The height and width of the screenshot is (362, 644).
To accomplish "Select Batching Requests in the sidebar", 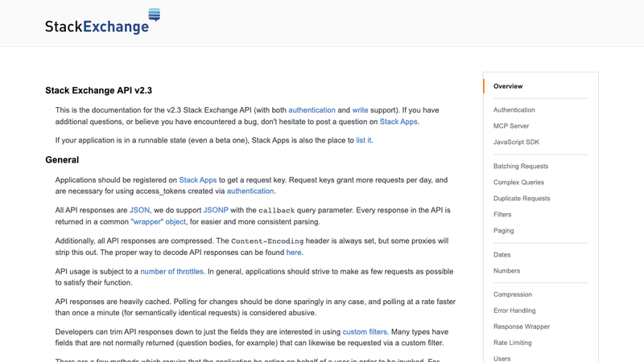I will pyautogui.click(x=521, y=167).
